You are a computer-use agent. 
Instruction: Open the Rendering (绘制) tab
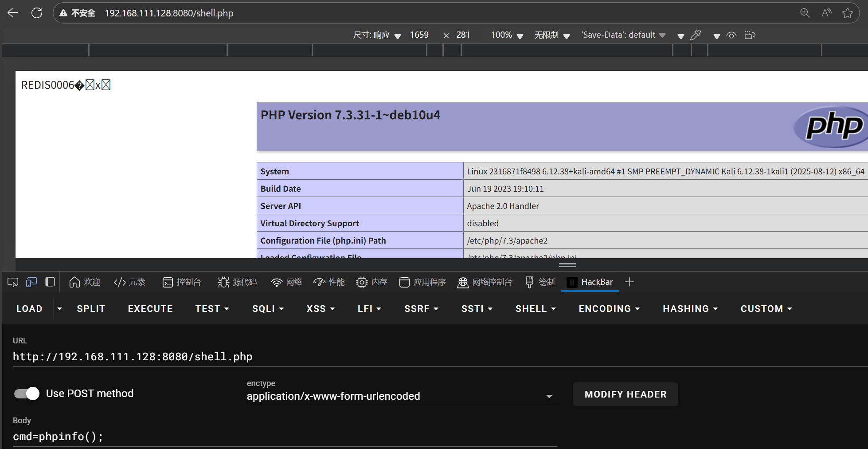pyautogui.click(x=540, y=282)
